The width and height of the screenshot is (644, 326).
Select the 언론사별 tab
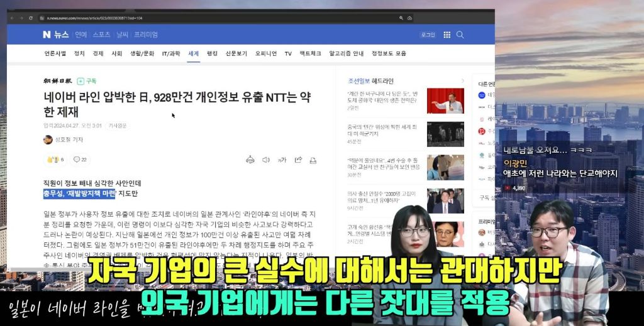pyautogui.click(x=55, y=53)
